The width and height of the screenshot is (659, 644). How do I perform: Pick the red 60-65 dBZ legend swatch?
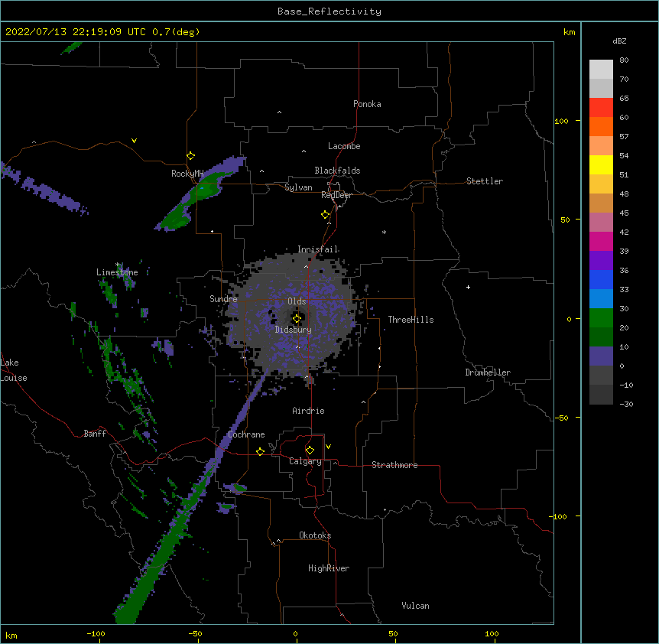coord(601,108)
